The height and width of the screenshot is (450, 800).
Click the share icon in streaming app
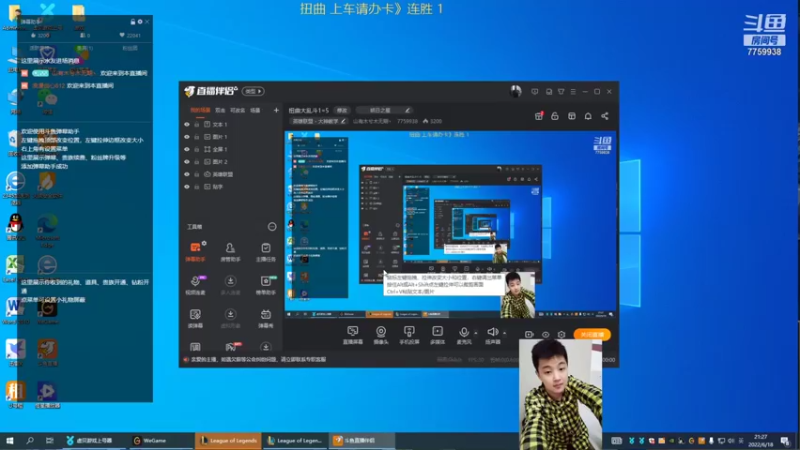(x=605, y=116)
